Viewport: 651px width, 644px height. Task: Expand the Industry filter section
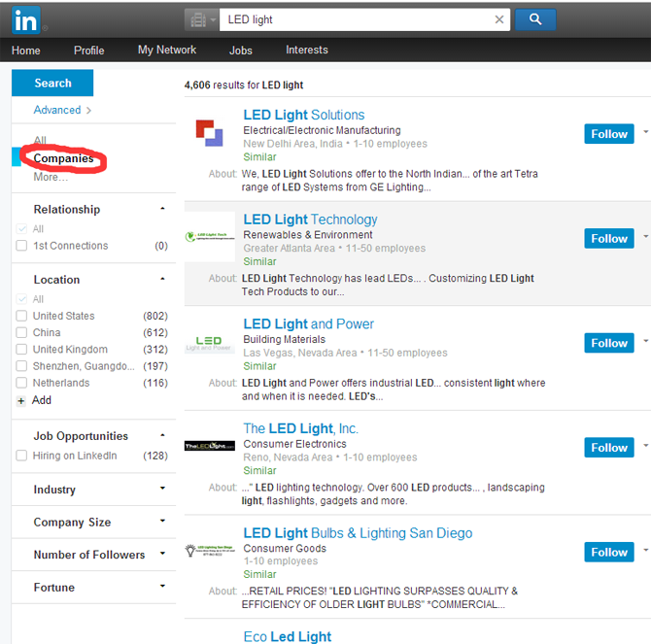click(x=162, y=490)
